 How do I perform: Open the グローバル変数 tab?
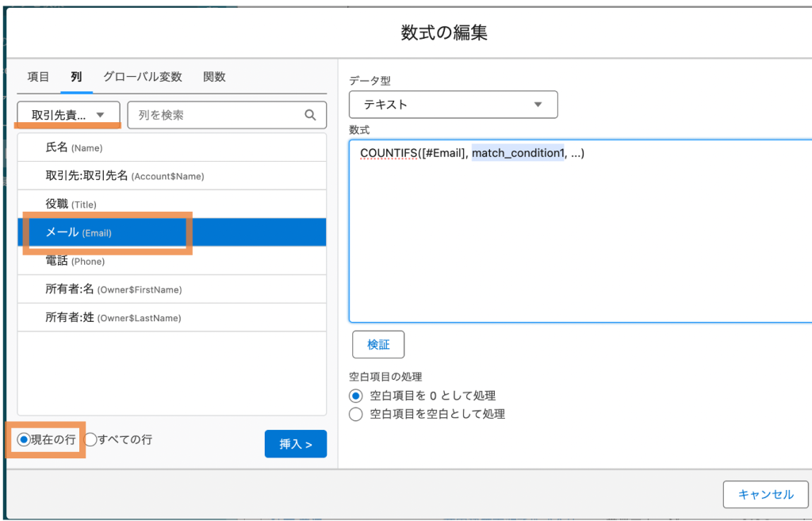pyautogui.click(x=143, y=77)
